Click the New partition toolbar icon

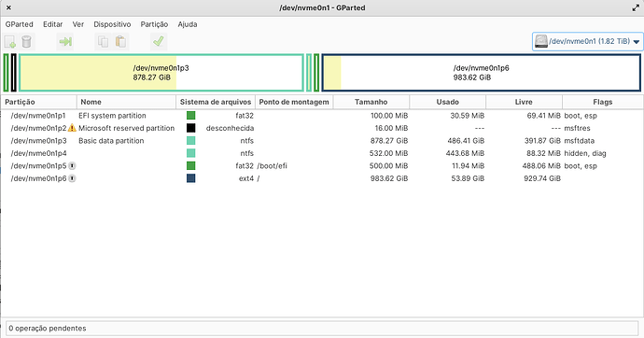(x=10, y=41)
